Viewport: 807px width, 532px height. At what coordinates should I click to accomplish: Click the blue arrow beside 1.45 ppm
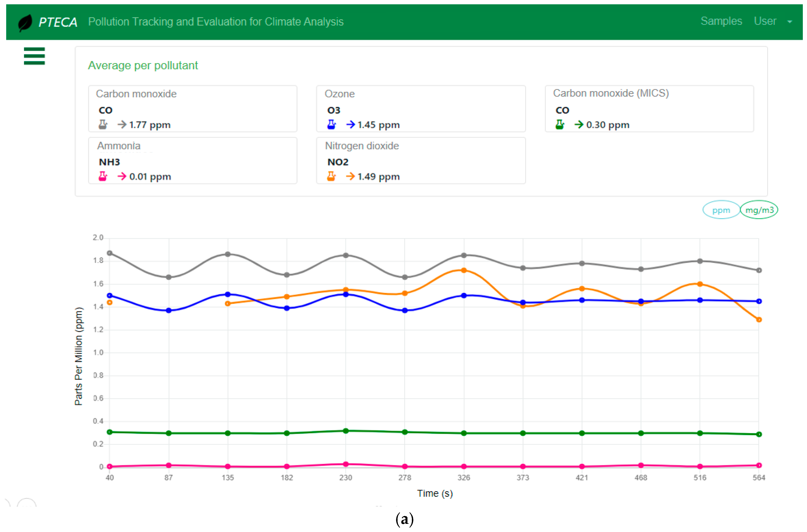click(x=351, y=124)
